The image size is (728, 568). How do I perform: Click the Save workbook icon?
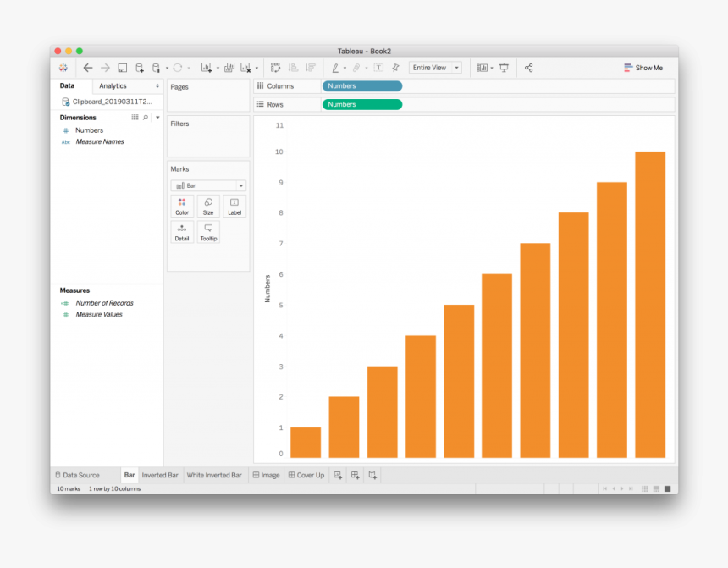pos(123,68)
